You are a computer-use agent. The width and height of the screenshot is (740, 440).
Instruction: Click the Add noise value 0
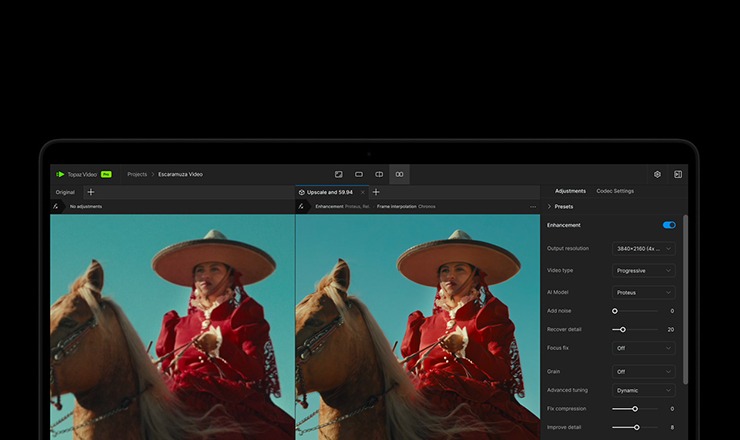tap(672, 311)
